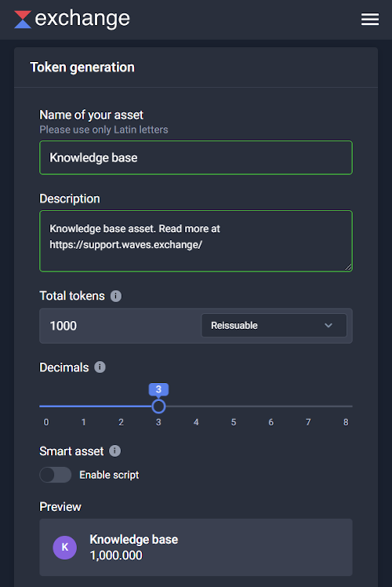Show info about Total tokens

[x=116, y=296]
